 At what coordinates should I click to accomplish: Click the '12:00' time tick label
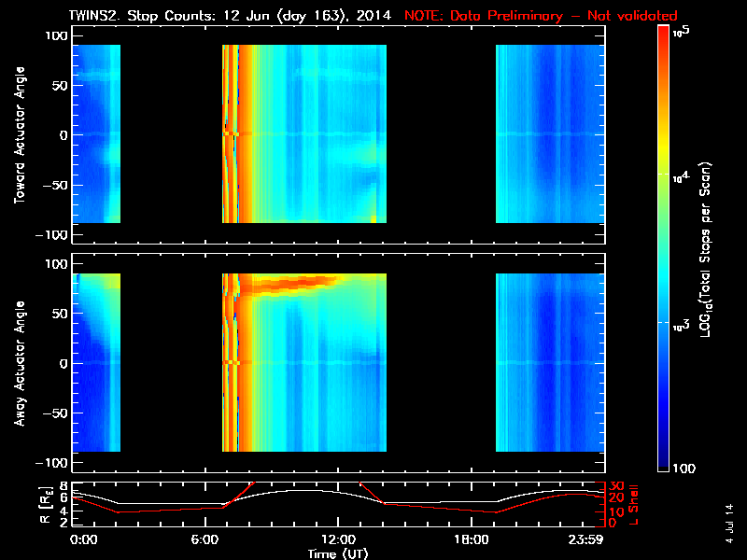338,539
